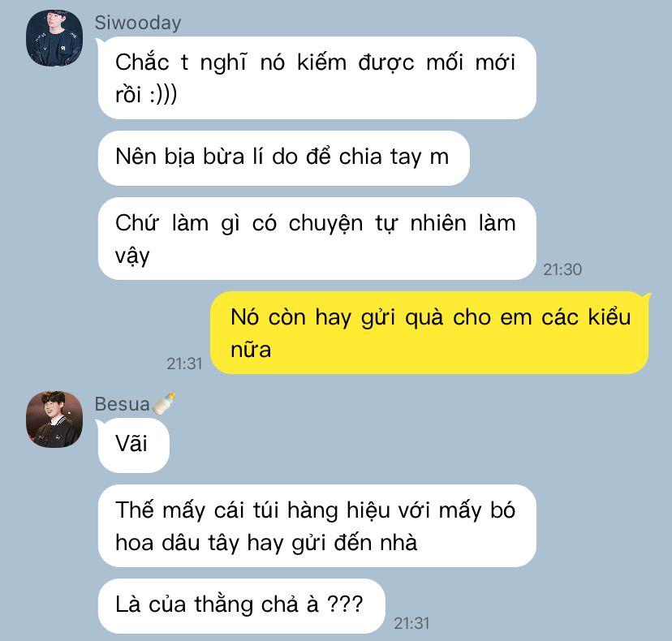This screenshot has height=641, width=672.
Task: Tap the baby bottle emoji next to Besua
Action: 164,403
